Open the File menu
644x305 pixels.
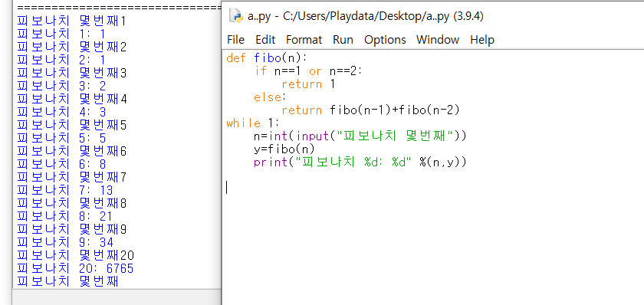(235, 40)
